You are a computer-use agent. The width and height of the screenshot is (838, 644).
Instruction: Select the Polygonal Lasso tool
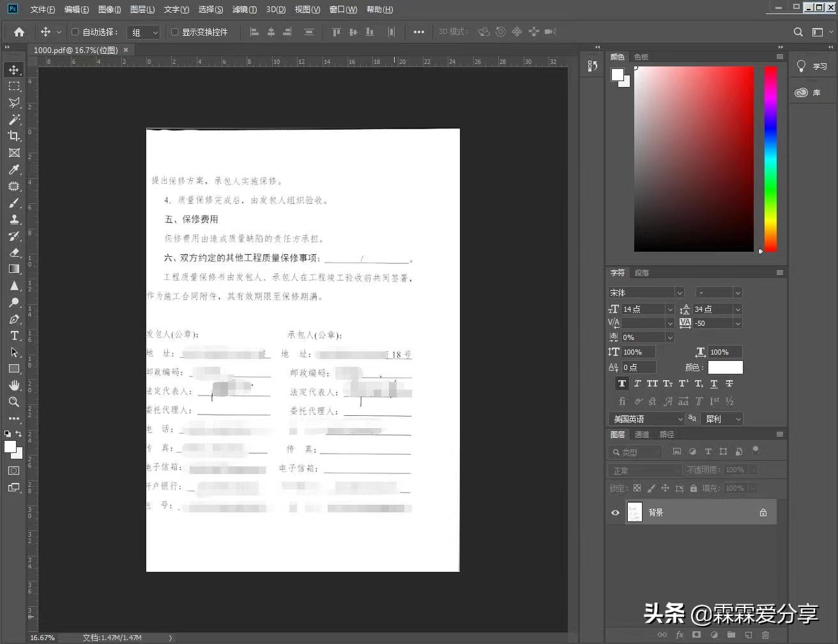pyautogui.click(x=14, y=102)
